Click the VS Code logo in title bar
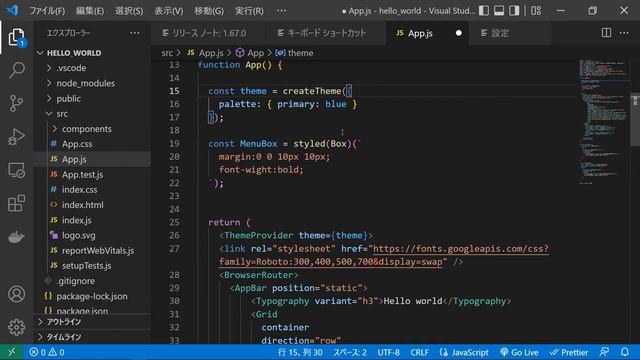Screen dimensions: 640x360 pyautogui.click(x=12, y=10)
